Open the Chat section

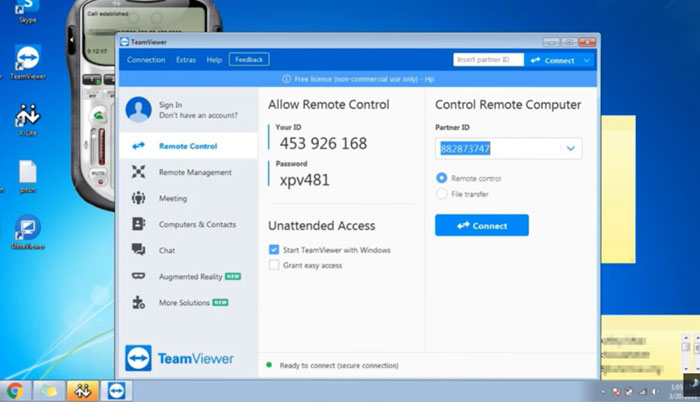coord(138,250)
